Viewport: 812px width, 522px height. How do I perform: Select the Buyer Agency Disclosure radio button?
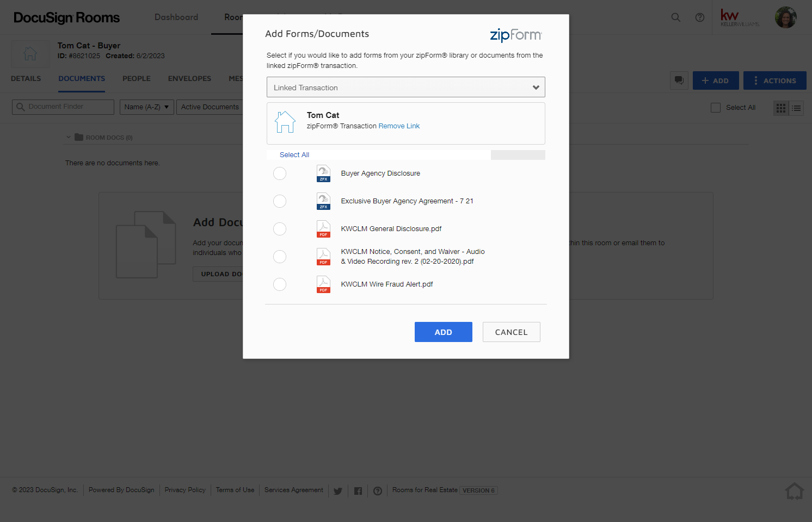280,173
